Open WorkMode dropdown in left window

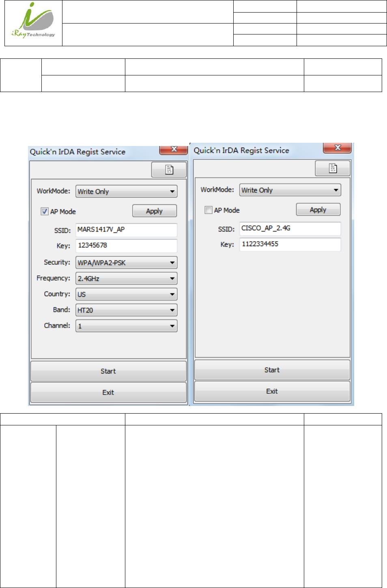pos(127,191)
